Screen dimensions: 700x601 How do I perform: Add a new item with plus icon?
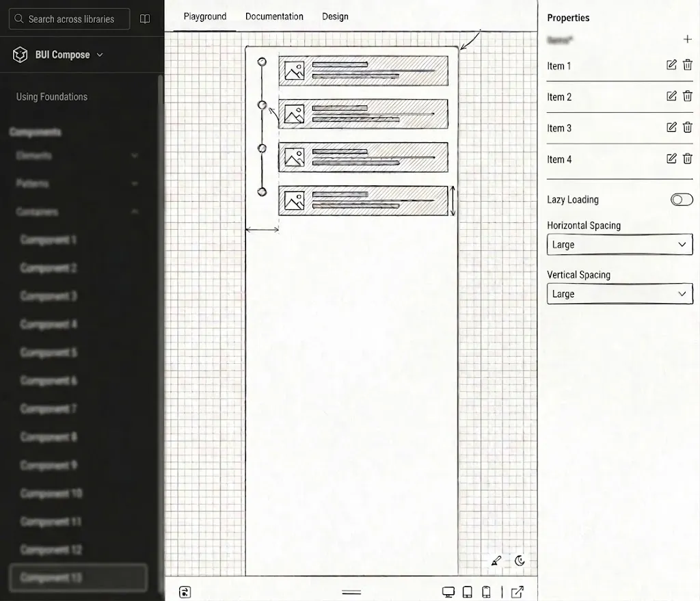click(688, 39)
